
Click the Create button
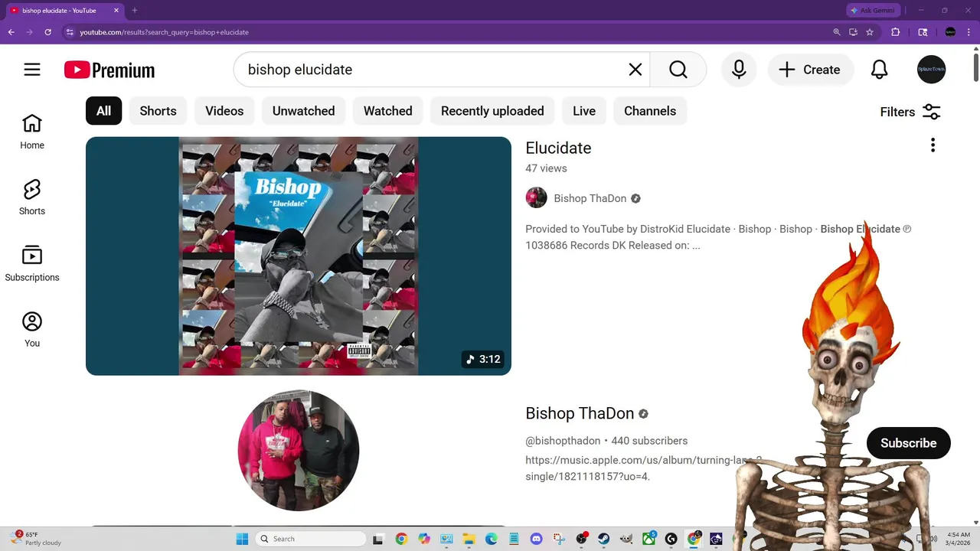811,70
